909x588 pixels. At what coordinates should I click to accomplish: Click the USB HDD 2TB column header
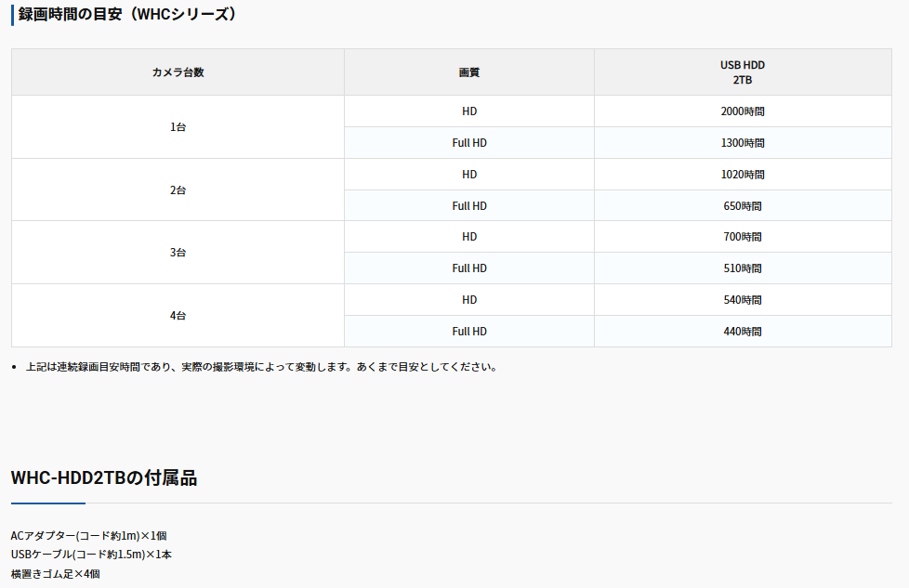pyautogui.click(x=743, y=72)
